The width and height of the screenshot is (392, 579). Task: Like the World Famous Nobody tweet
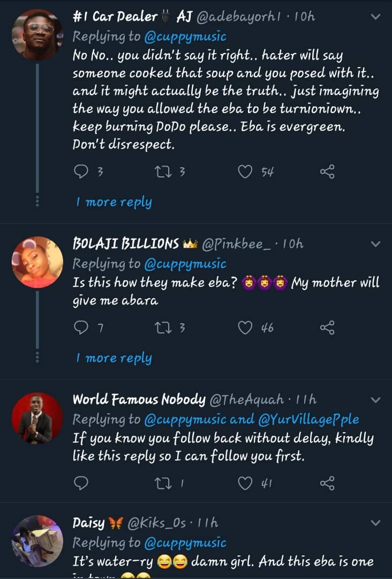click(x=245, y=484)
